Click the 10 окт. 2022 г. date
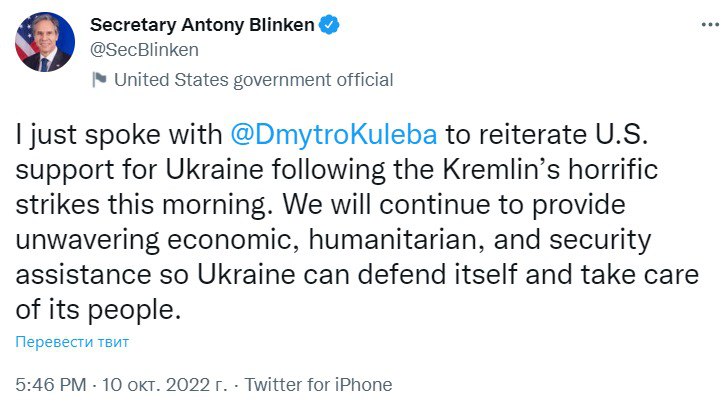This screenshot has width=726, height=406. click(166, 384)
